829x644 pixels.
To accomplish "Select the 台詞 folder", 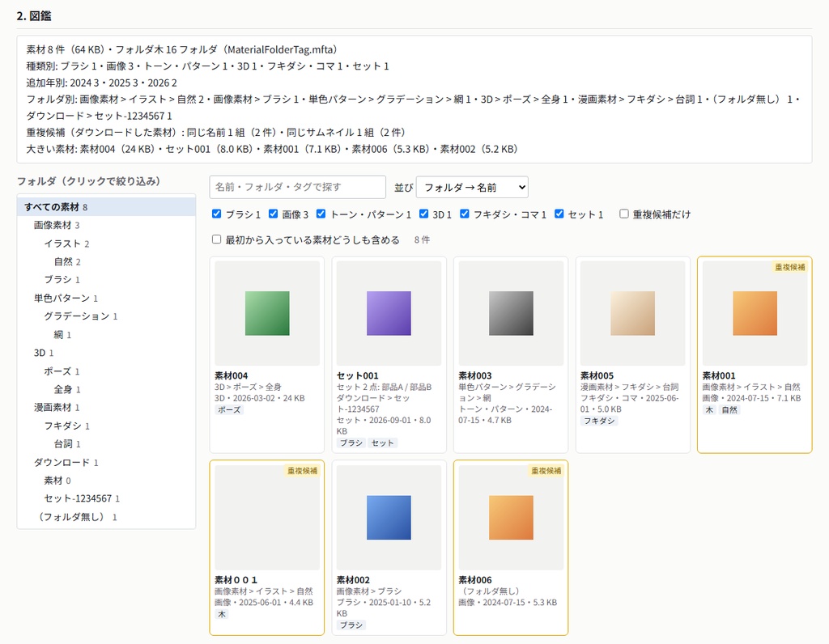I will pyautogui.click(x=106, y=444).
